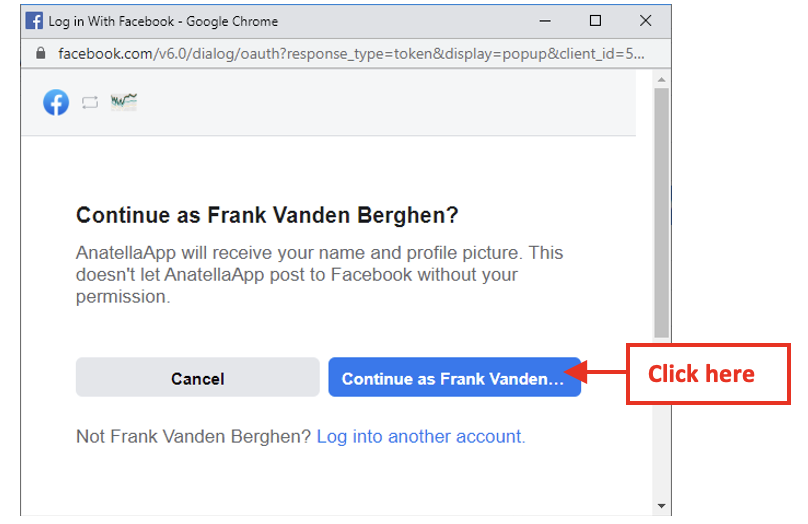
Task: Click the vertical scrollbar thumb
Action: (x=661, y=210)
